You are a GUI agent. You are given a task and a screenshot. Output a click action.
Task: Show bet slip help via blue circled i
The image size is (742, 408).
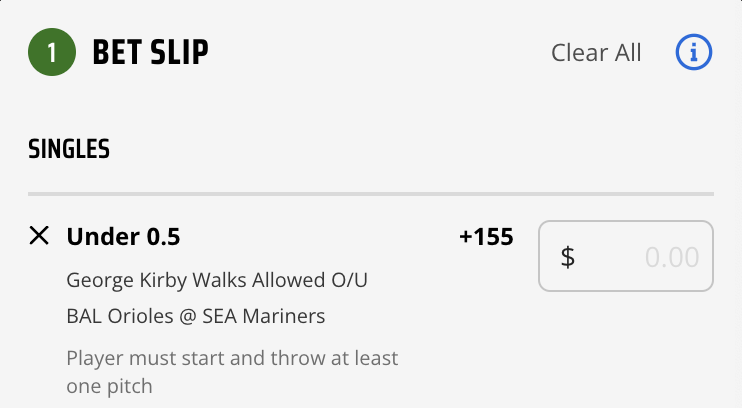[693, 52]
